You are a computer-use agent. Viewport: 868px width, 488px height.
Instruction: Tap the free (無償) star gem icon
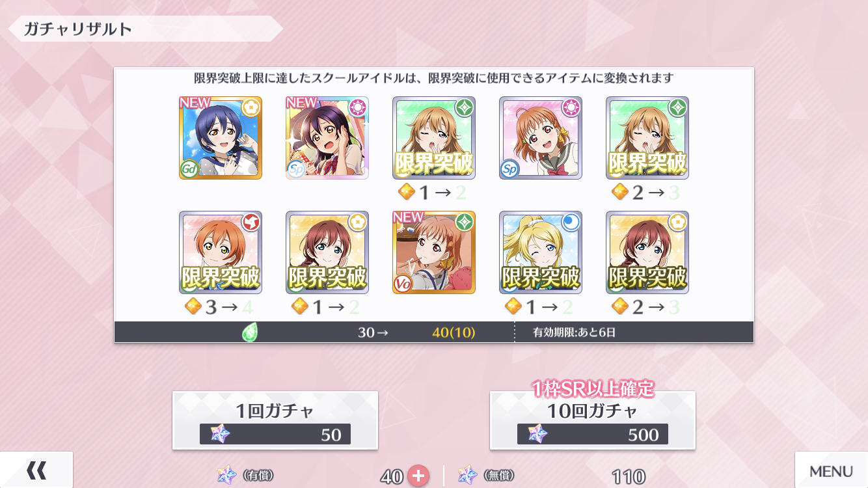pyautogui.click(x=468, y=476)
